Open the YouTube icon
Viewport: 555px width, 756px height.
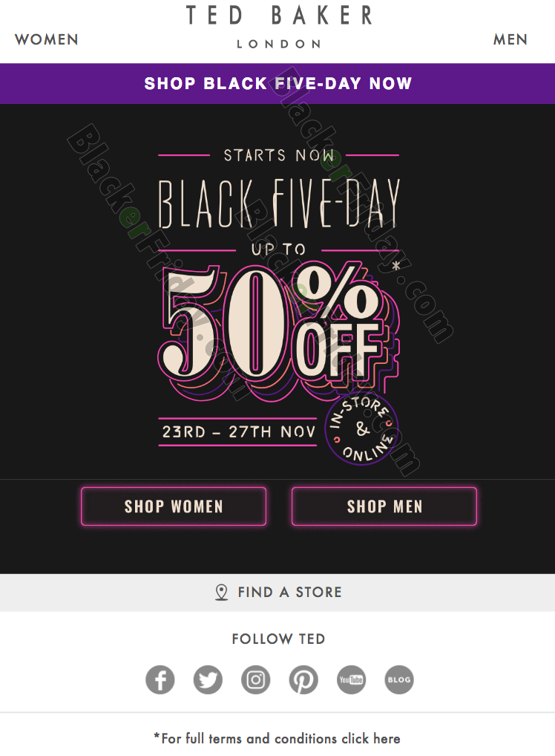coord(351,680)
